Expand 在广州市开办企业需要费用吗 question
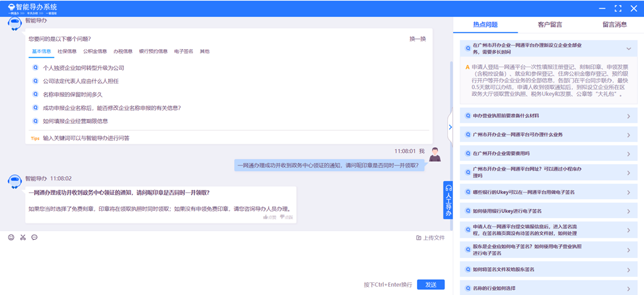Image resolution: width=644 pixels, height=295 pixels. tap(628, 153)
